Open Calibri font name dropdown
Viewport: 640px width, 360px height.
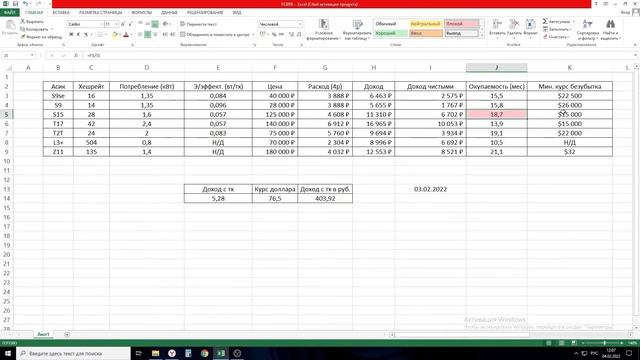coord(101,24)
